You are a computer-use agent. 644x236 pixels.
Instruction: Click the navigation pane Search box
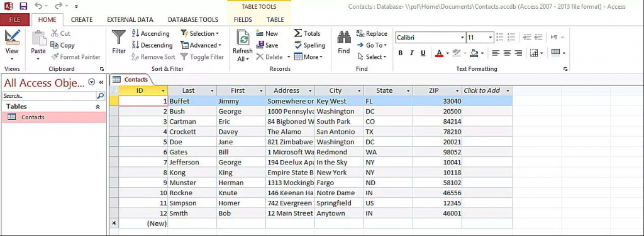pos(49,96)
